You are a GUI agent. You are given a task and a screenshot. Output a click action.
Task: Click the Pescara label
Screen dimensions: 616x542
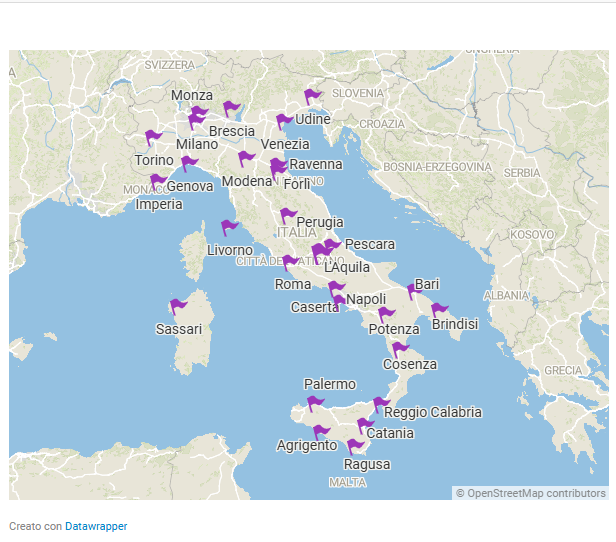(370, 244)
